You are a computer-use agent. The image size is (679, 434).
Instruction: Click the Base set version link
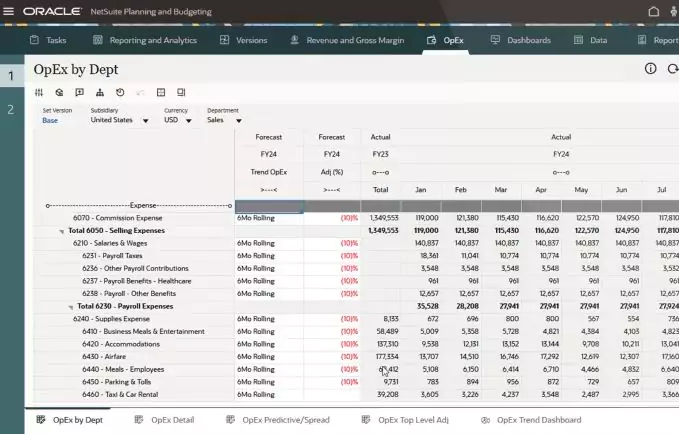click(50, 120)
